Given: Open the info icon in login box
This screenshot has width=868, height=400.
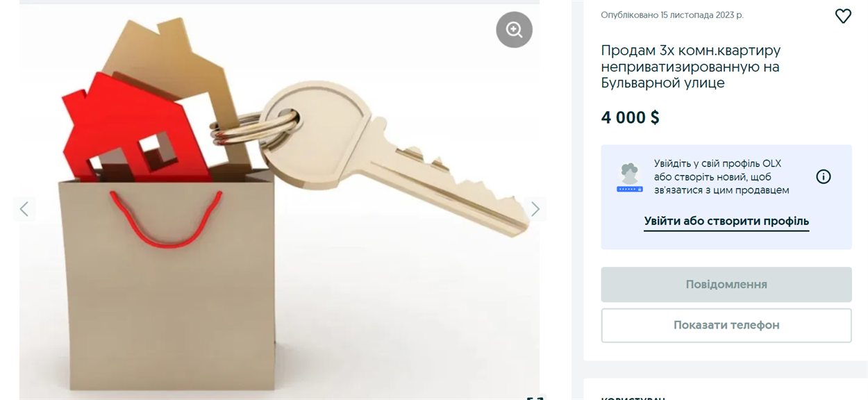Looking at the screenshot, I should (824, 176).
